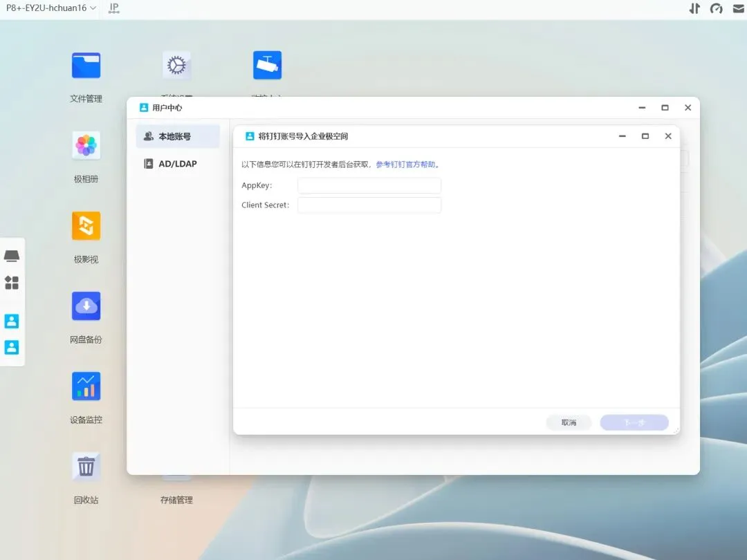Open 存储管理 storage management
The height and width of the screenshot is (560, 747).
[x=177, y=500]
